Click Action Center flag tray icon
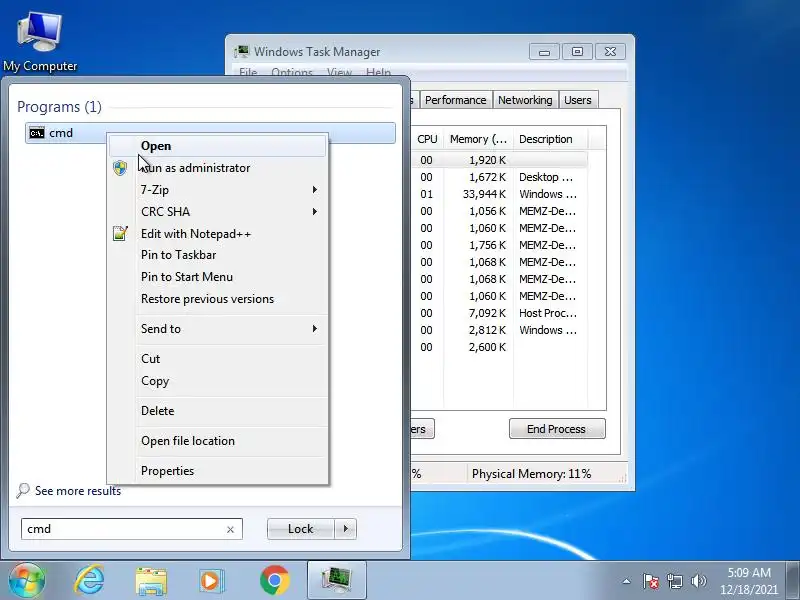800x600 pixels. [651, 581]
